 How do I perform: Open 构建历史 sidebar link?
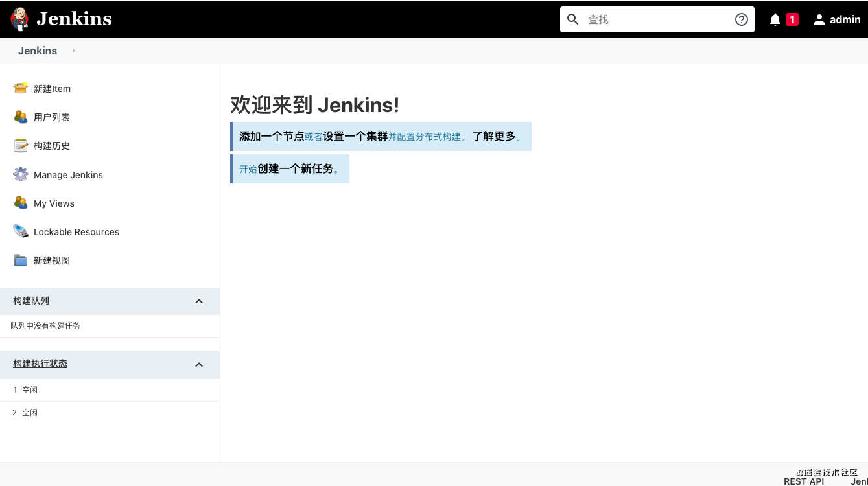(52, 146)
